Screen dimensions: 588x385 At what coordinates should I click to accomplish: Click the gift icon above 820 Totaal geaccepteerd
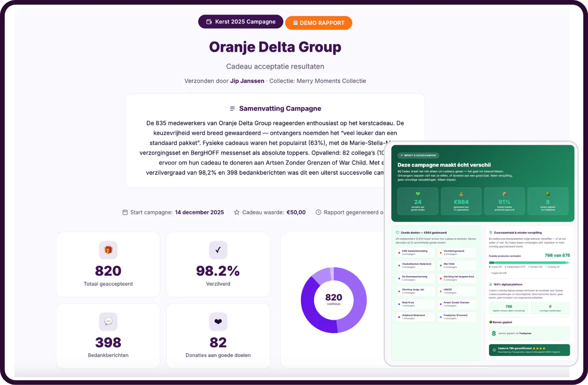pyautogui.click(x=108, y=250)
